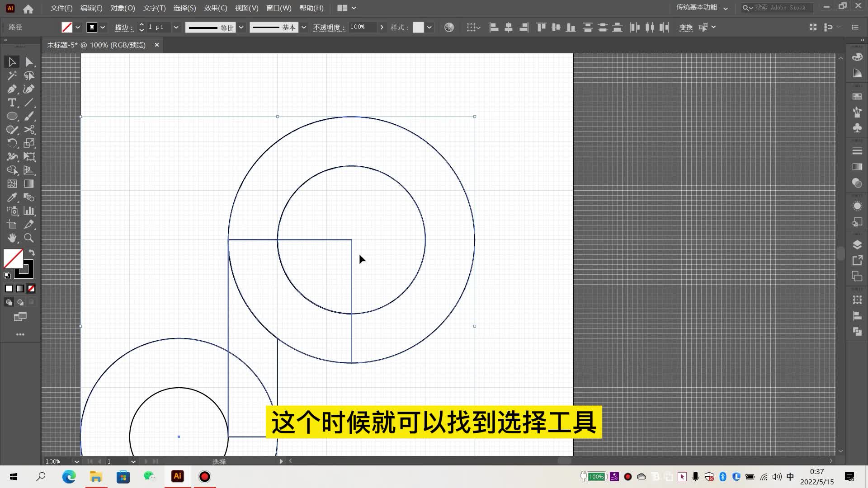868x488 pixels.
Task: Click the 变换 transform link
Action: [685, 28]
